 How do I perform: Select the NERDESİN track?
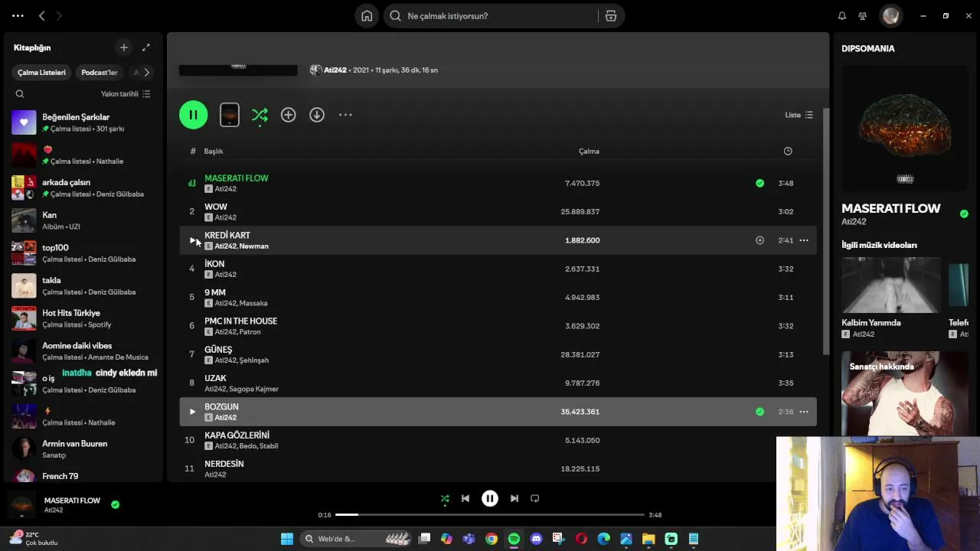(x=498, y=468)
